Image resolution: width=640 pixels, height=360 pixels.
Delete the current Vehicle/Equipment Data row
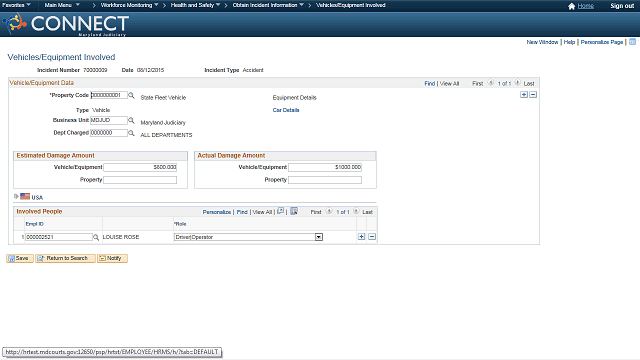click(533, 95)
